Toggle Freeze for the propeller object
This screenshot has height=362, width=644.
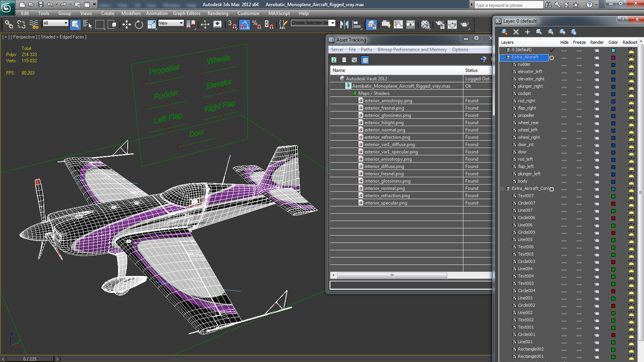579,116
